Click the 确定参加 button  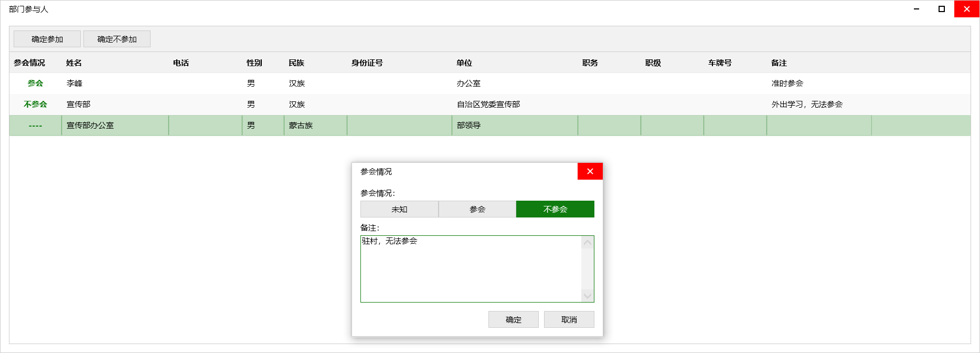(47, 39)
